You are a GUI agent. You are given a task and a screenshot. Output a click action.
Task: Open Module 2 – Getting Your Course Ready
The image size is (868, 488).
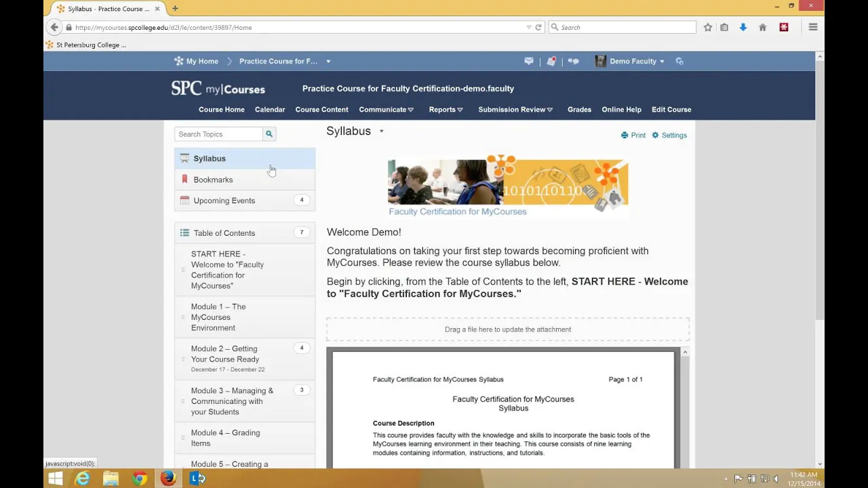pyautogui.click(x=245, y=359)
